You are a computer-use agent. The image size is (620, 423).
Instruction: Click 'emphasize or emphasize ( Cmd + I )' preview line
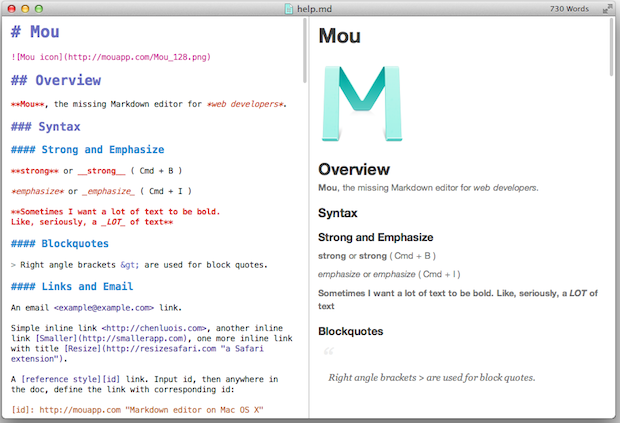pyautogui.click(x=389, y=274)
